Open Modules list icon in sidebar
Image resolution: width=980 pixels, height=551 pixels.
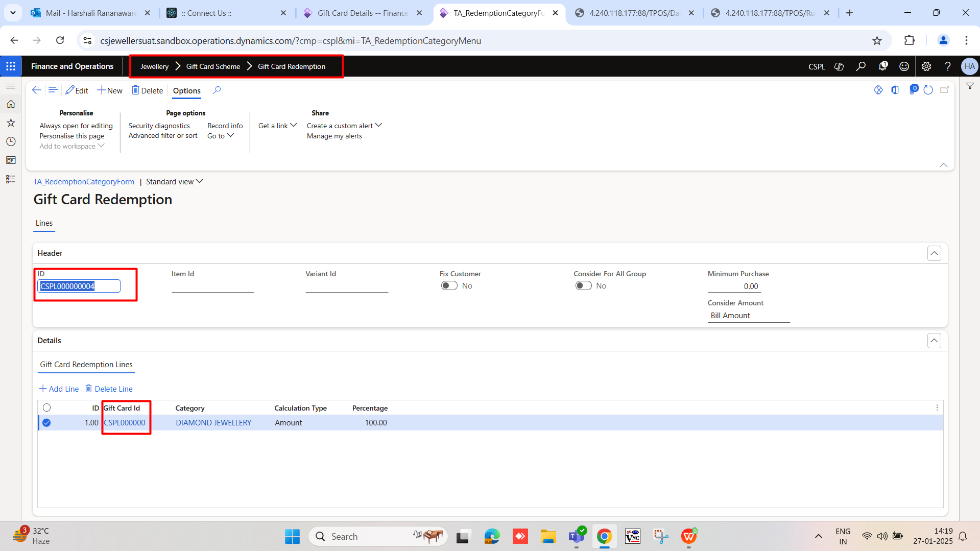[x=11, y=179]
